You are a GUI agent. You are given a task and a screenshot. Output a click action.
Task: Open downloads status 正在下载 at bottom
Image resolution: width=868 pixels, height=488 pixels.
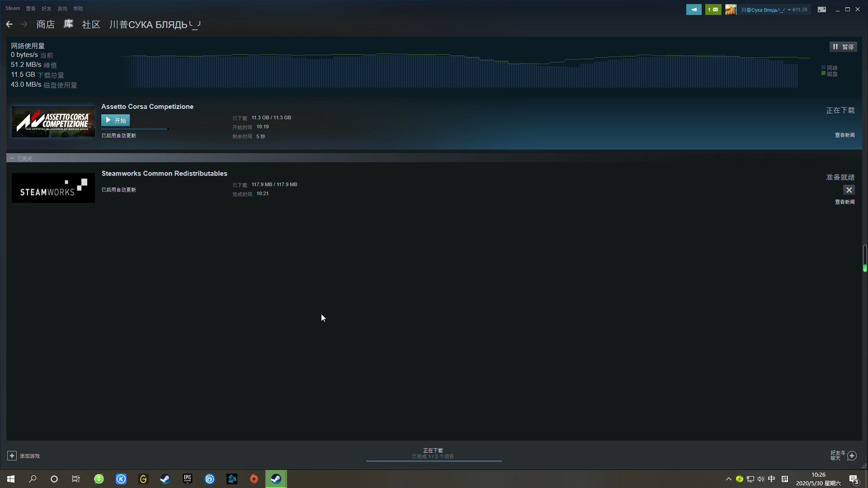(x=433, y=450)
